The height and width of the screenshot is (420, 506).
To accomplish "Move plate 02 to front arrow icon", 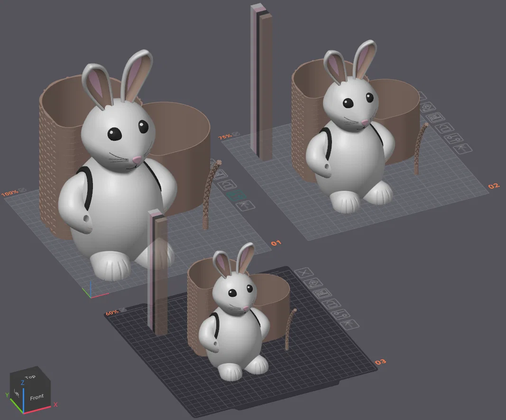I will [x=463, y=148].
